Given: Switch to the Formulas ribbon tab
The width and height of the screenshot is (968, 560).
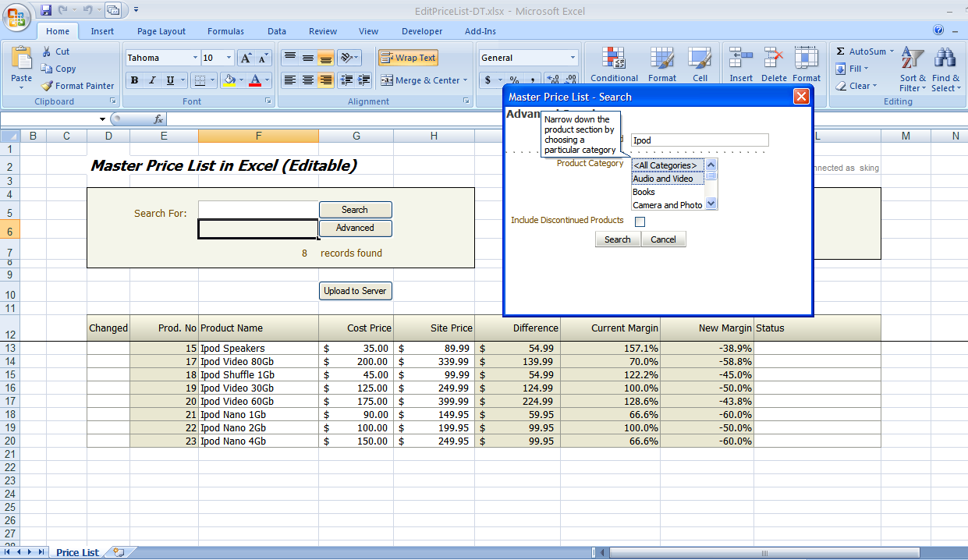Looking at the screenshot, I should click(225, 31).
